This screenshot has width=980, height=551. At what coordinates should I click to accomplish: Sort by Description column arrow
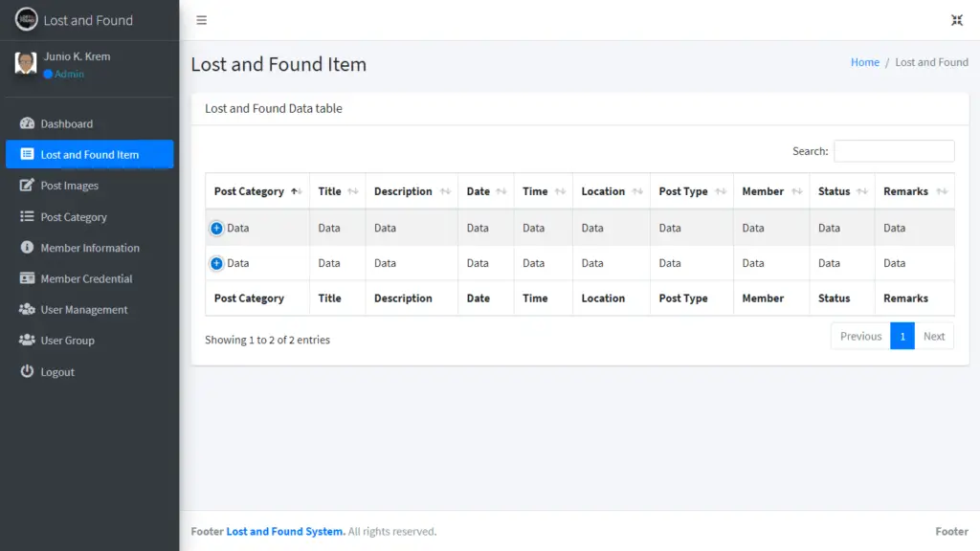[x=445, y=191]
